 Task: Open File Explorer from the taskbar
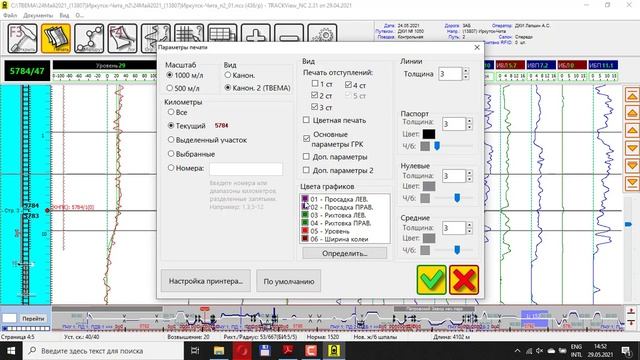tap(219, 351)
